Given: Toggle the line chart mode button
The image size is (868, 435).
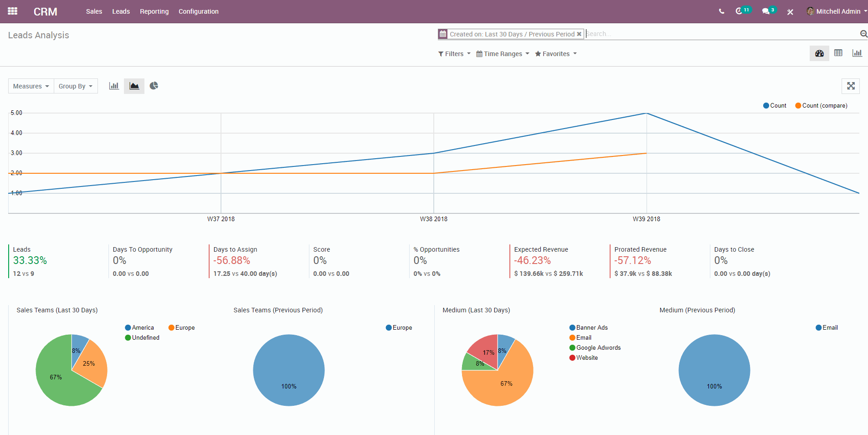Looking at the screenshot, I should coord(134,86).
